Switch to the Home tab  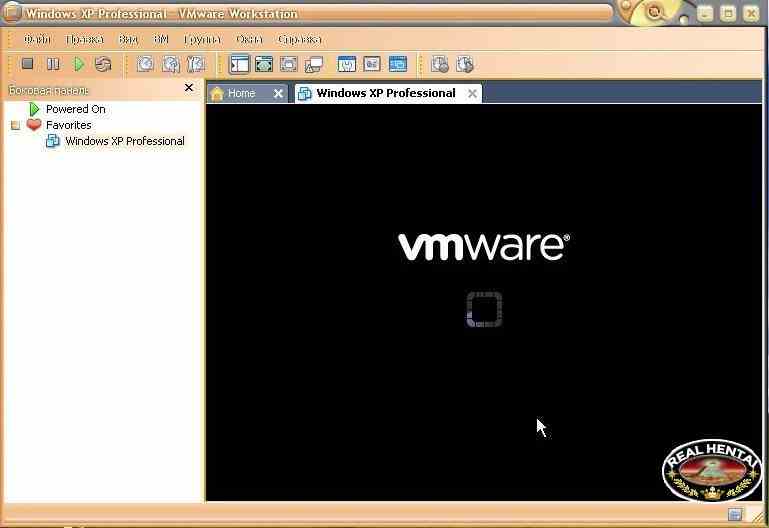tap(241, 93)
